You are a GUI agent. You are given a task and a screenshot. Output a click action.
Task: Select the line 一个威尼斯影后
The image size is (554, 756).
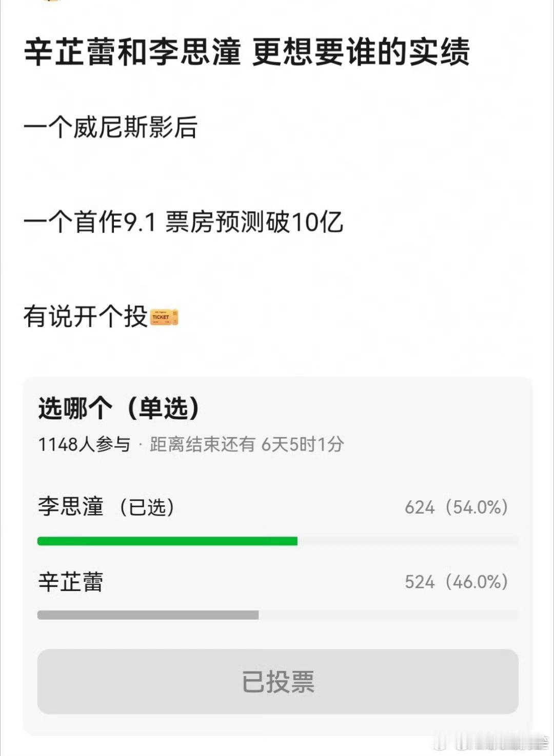(x=110, y=127)
